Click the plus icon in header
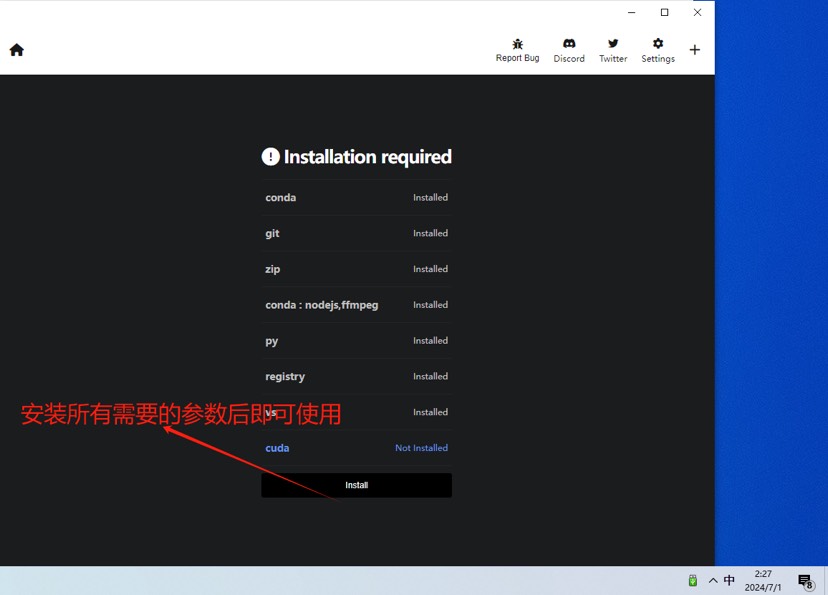This screenshot has height=595, width=828. coord(695,50)
